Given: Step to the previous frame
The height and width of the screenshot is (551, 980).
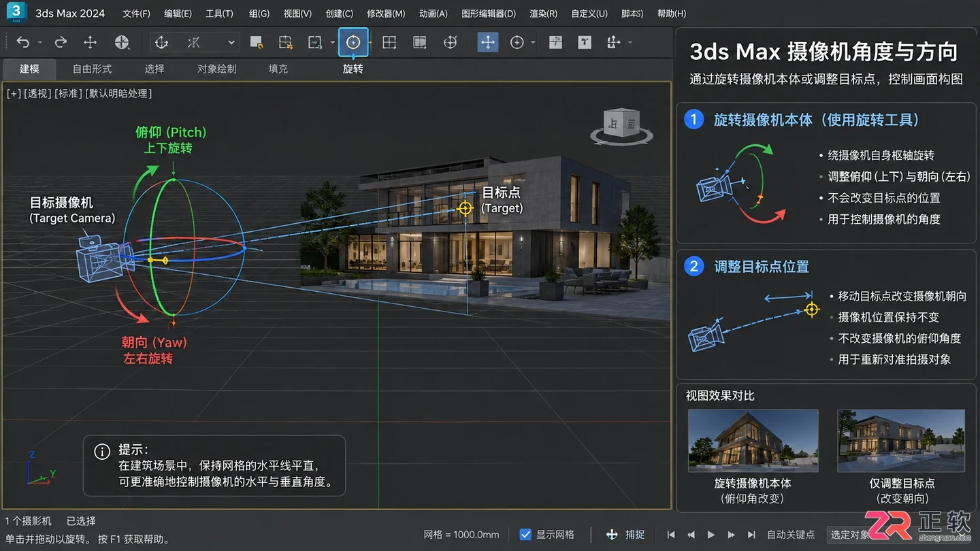Looking at the screenshot, I should (691, 535).
